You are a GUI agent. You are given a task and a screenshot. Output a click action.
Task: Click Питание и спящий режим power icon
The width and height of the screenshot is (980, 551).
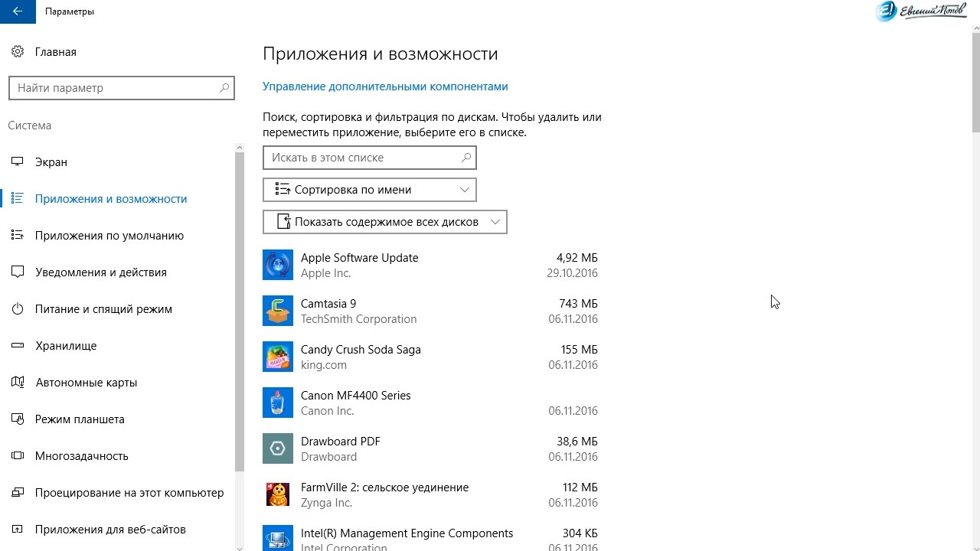pos(18,309)
